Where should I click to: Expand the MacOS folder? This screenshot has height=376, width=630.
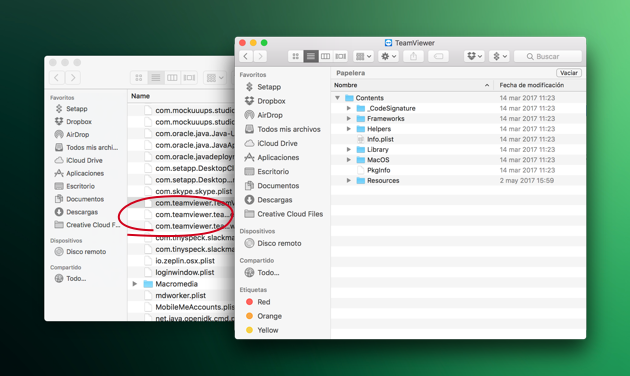tap(349, 160)
